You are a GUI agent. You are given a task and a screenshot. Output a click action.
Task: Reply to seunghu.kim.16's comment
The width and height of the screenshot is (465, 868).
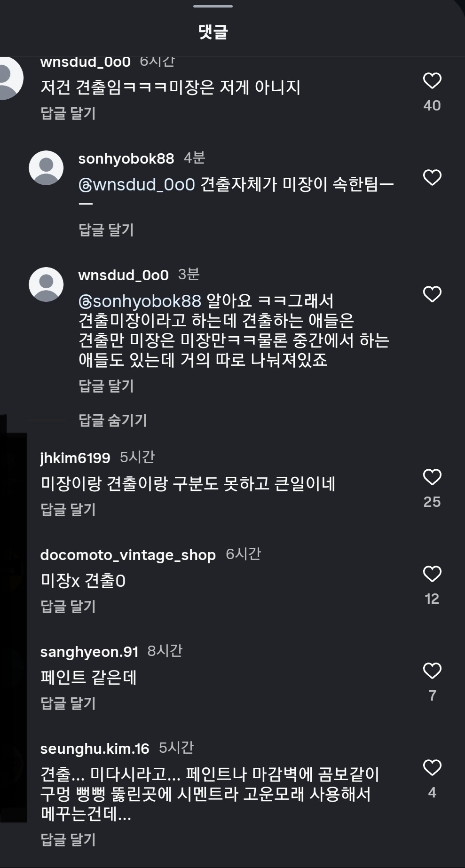[68, 839]
